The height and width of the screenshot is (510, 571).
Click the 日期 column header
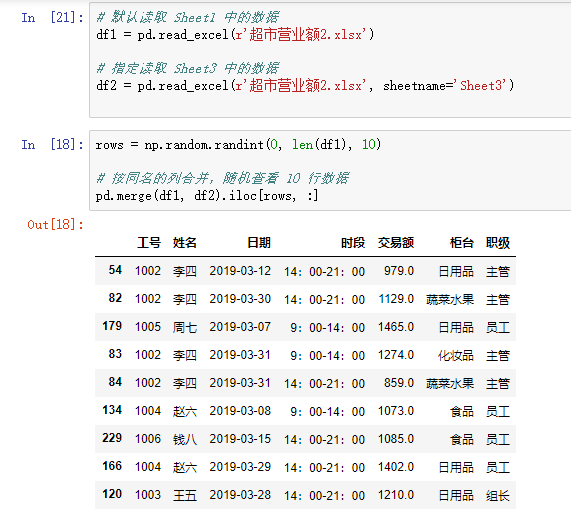[259, 243]
